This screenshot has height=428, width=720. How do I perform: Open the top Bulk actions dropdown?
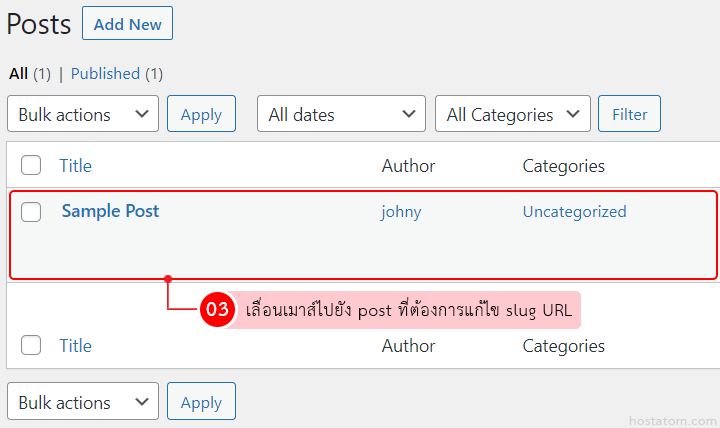click(x=83, y=114)
